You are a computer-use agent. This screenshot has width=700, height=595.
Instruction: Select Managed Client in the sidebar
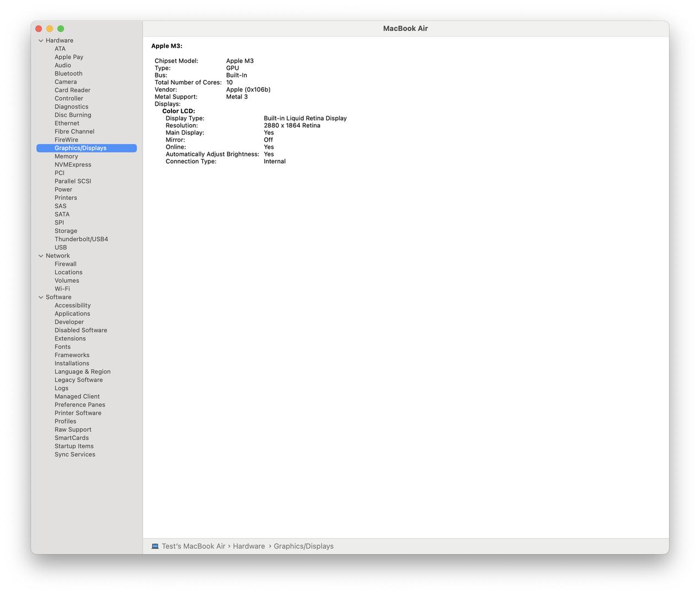77,396
